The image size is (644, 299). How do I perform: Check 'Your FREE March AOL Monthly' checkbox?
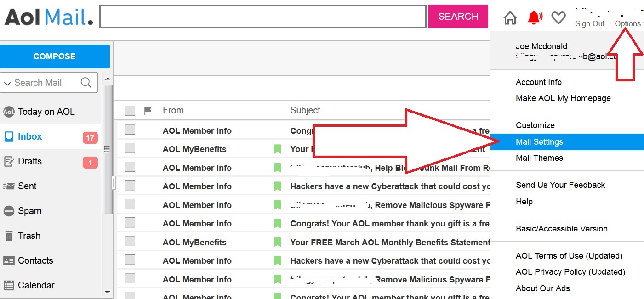[x=130, y=242]
